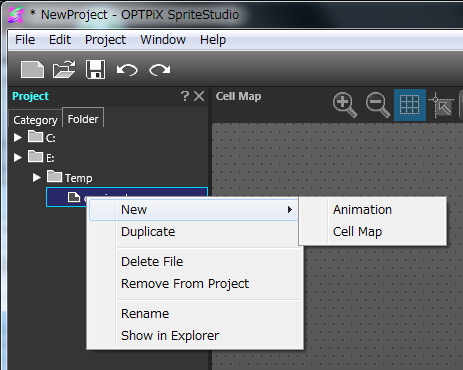Redo the action with the redo arrow
The width and height of the screenshot is (463, 370).
click(x=160, y=70)
